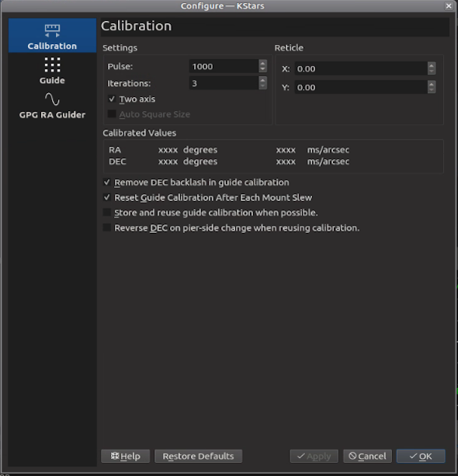Uncheck Reset Guide Calibration After Each Mount Slew
The width and height of the screenshot is (458, 476).
(x=107, y=197)
